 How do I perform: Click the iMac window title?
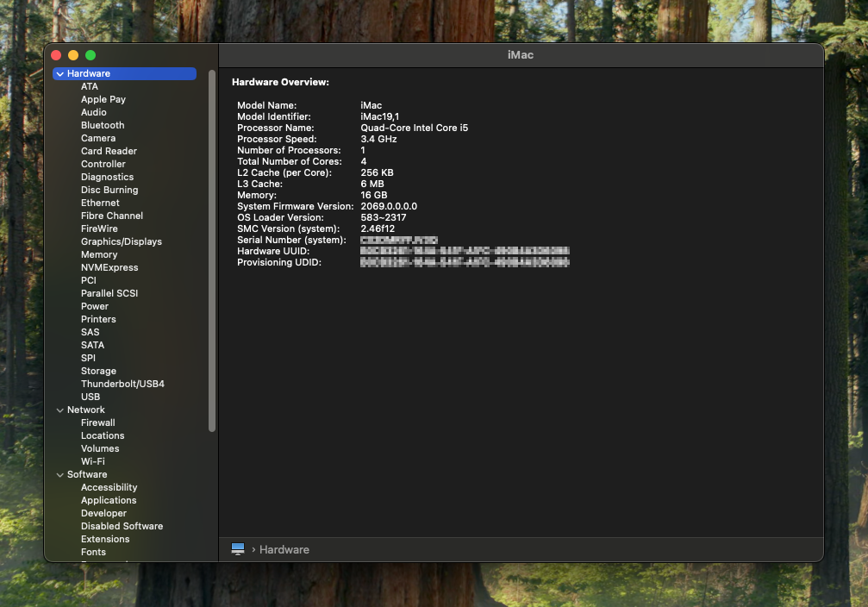tap(521, 55)
